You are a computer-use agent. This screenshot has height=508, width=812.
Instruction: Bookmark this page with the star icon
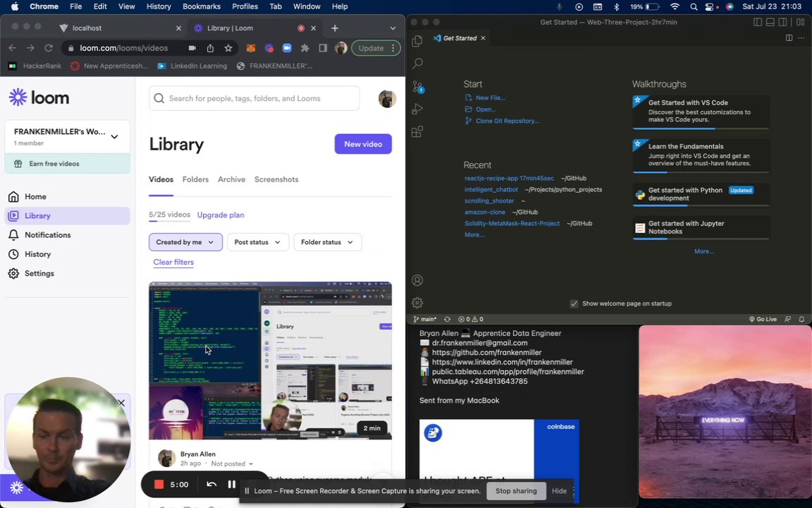(228, 48)
